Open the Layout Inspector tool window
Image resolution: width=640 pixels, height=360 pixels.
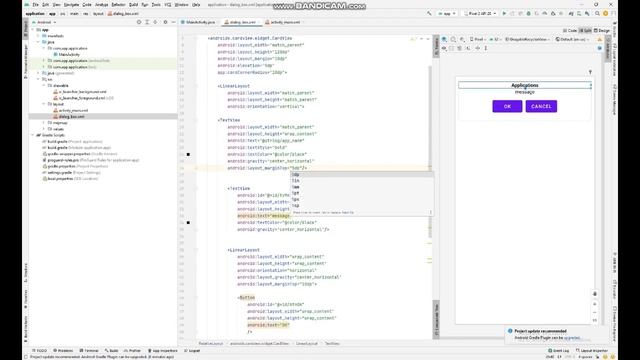tap(591, 351)
